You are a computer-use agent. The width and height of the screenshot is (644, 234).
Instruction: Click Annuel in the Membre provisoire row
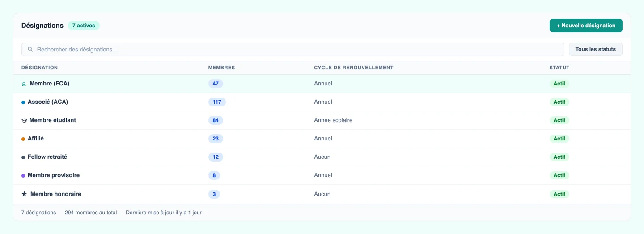tap(323, 175)
